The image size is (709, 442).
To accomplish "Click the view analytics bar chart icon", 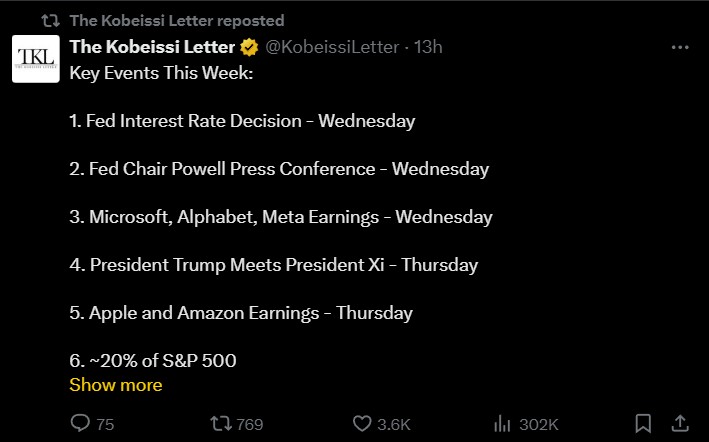I will (504, 424).
